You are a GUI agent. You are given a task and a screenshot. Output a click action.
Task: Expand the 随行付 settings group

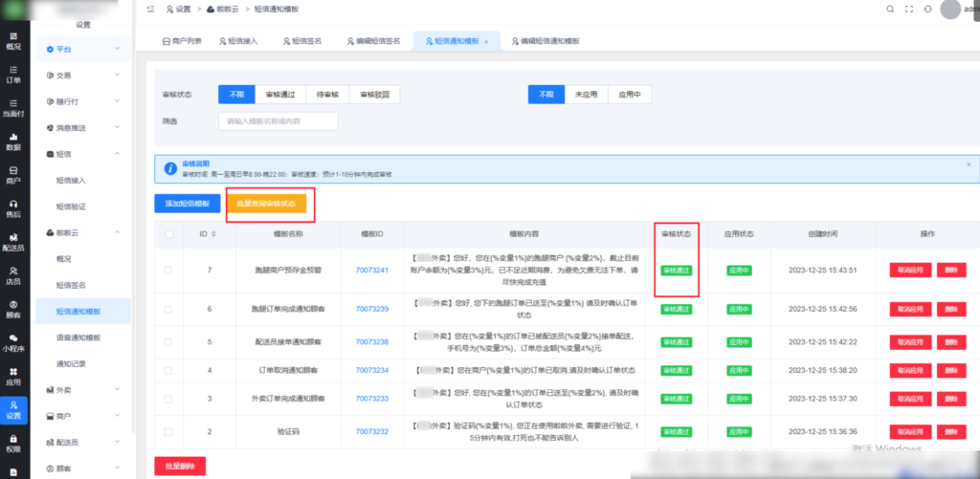82,101
